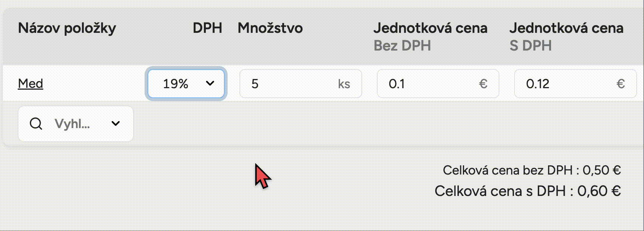Viewport: 644px width, 231px height.
Task: Click the euro symbol in the 0.12 price field
Action: 620,84
